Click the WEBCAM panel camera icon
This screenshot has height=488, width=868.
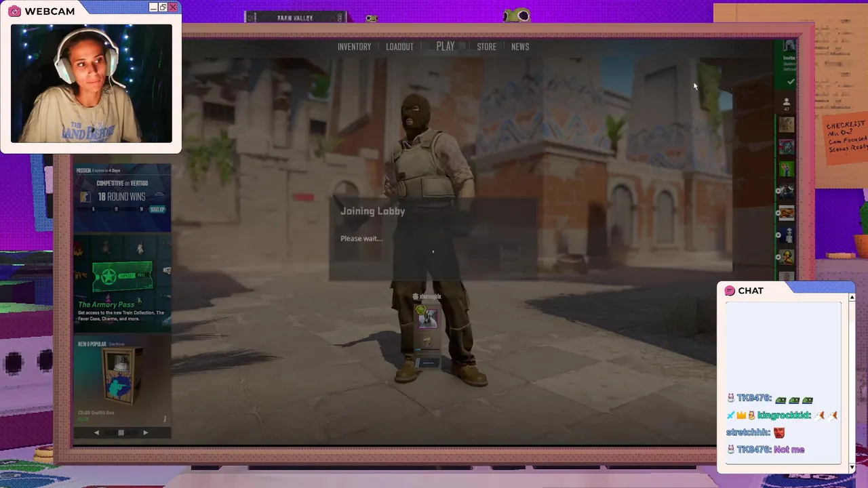[x=15, y=11]
